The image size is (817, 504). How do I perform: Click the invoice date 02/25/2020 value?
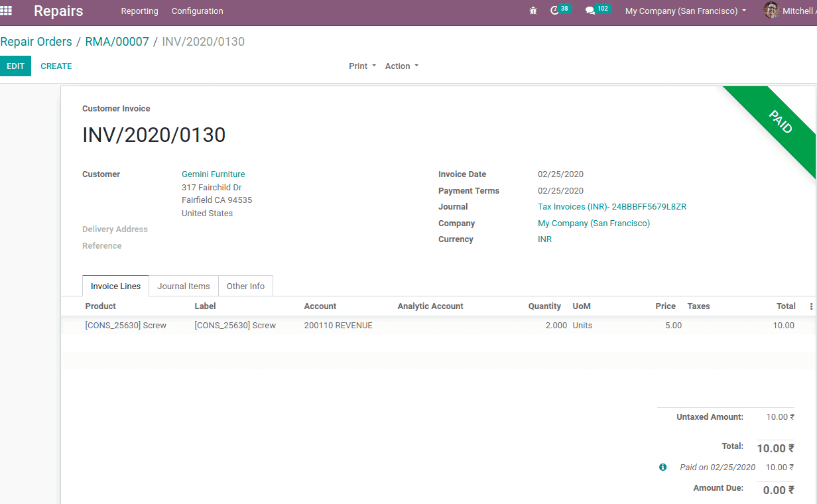click(560, 174)
